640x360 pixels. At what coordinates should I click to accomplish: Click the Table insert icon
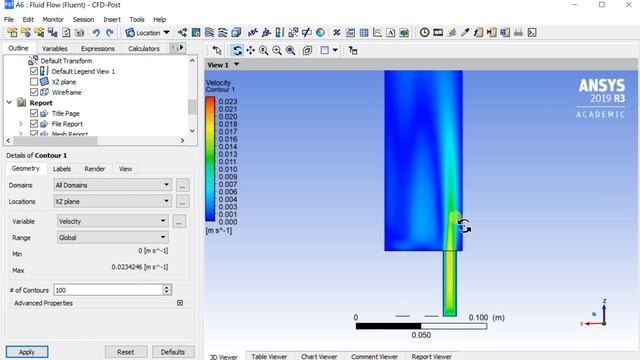364,33
